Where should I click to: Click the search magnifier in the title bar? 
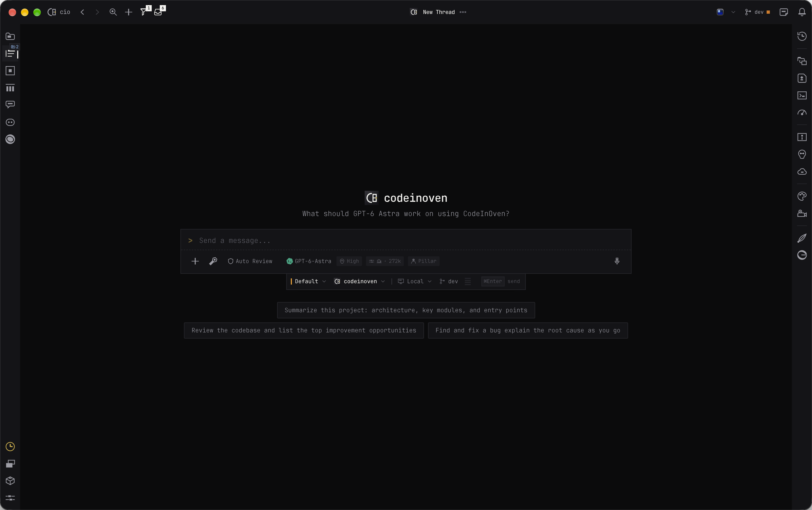tap(113, 12)
